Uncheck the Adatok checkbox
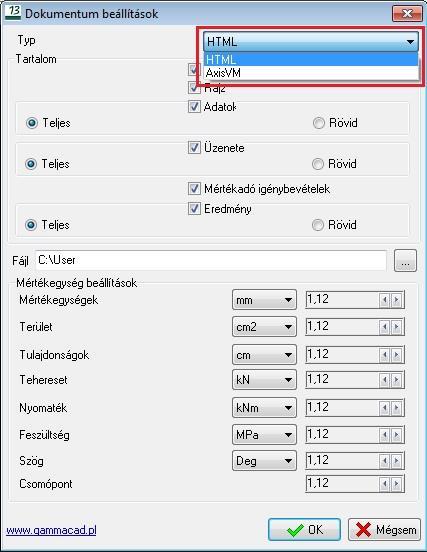This screenshot has width=427, height=552. point(194,106)
